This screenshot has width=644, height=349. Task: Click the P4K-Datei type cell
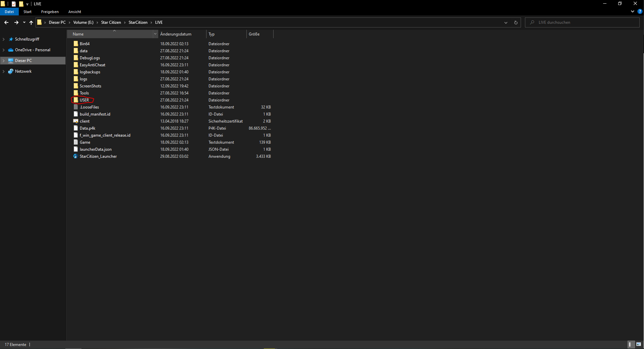217,128
